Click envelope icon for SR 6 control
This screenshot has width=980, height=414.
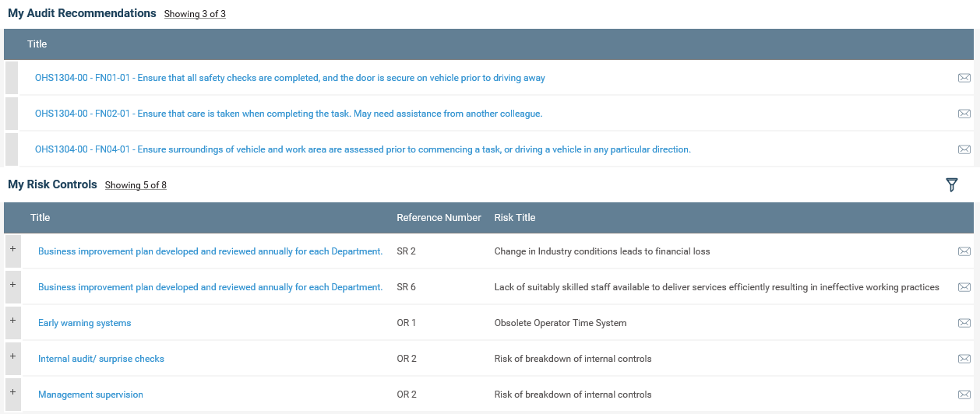(x=964, y=287)
